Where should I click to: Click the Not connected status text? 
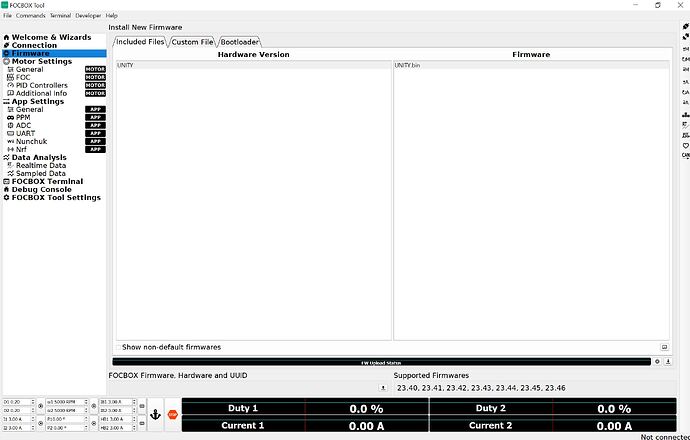tap(665, 436)
